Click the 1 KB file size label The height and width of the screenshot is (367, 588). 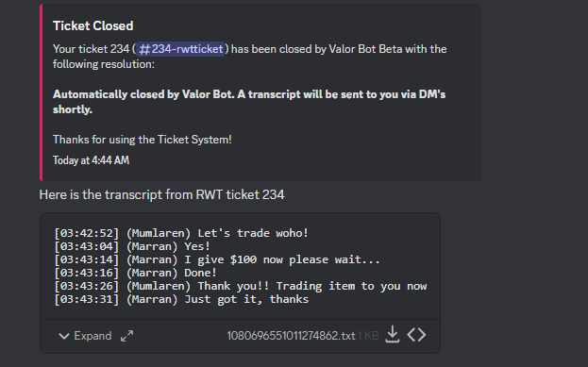[368, 336]
